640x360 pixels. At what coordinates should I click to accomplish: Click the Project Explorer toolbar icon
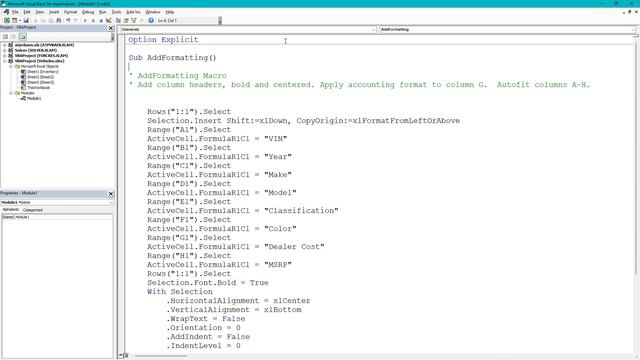(x=118, y=20)
